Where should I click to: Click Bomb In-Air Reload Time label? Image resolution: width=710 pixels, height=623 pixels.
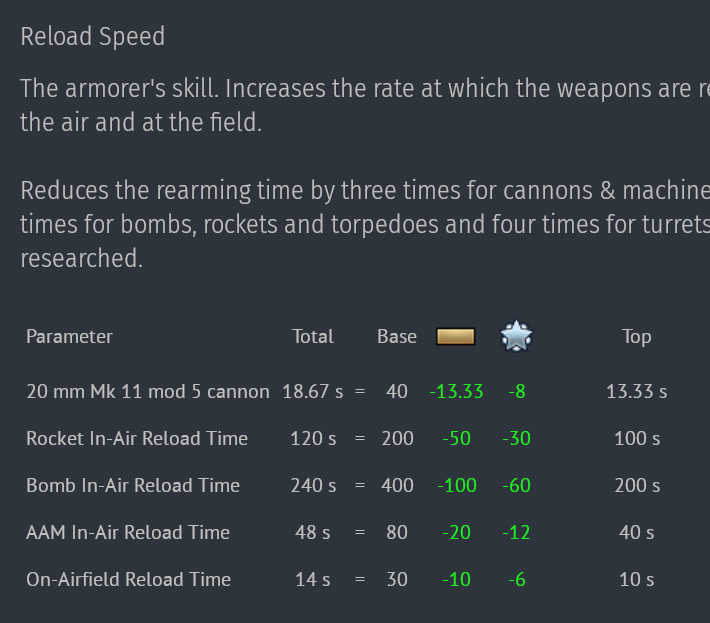[133, 485]
